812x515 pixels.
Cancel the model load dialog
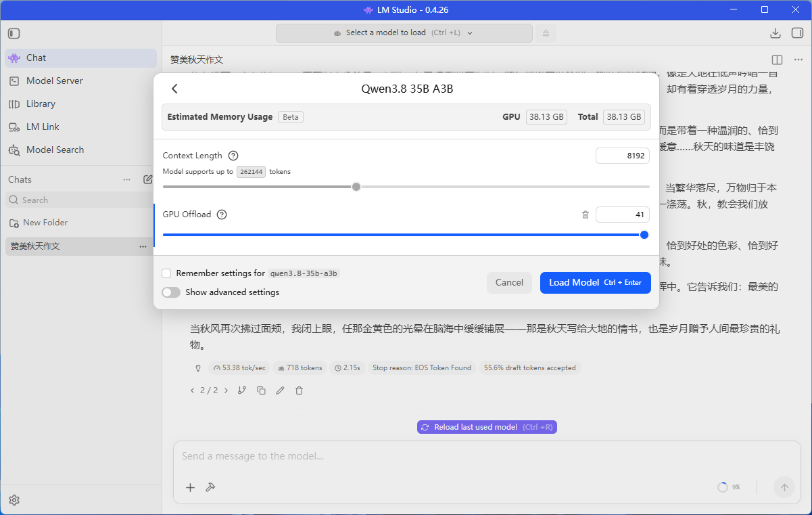click(509, 283)
